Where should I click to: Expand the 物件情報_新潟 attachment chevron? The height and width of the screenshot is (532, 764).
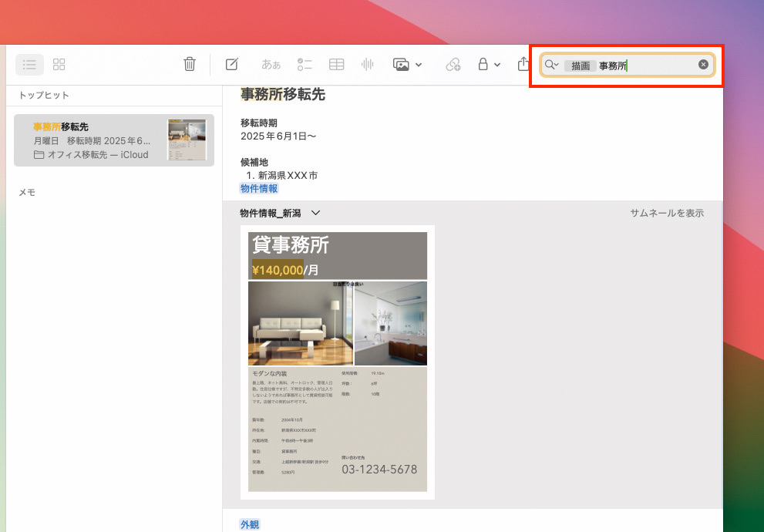[x=316, y=213]
